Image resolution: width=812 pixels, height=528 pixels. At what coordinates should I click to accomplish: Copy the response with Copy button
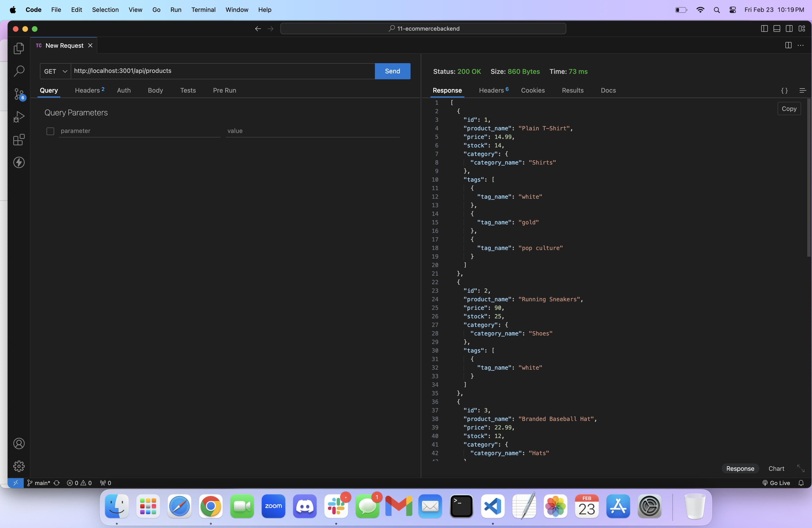789,109
